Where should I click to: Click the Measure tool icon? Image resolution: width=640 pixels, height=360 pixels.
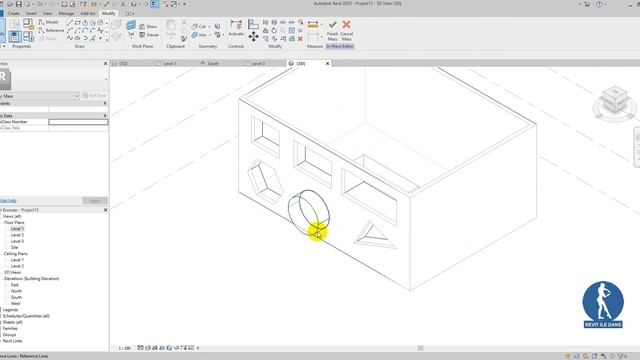pyautogui.click(x=313, y=25)
